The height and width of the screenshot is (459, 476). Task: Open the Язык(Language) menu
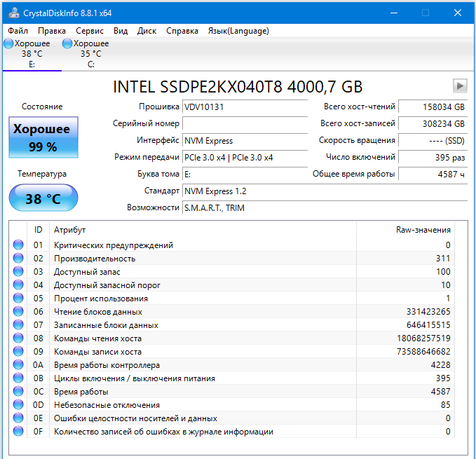pos(238,31)
